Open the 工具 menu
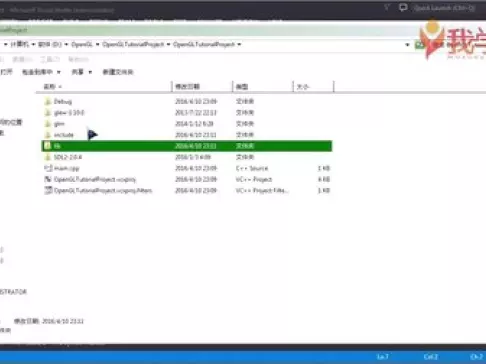This screenshot has height=364, width=486. pos(50,59)
